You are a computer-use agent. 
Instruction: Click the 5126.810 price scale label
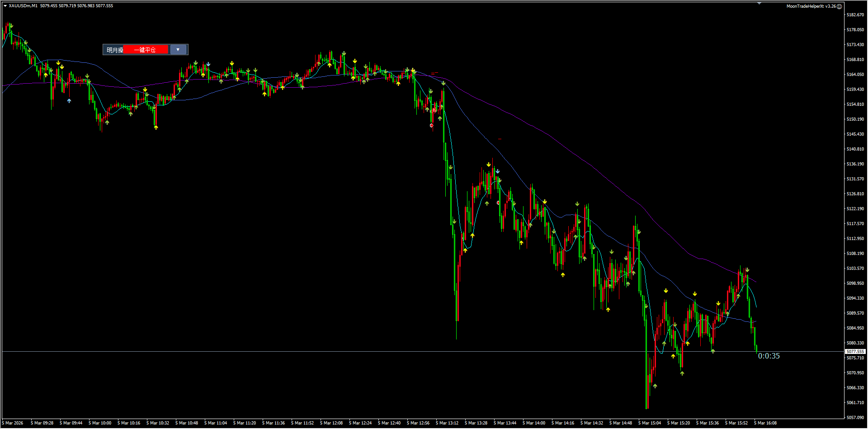(x=855, y=194)
